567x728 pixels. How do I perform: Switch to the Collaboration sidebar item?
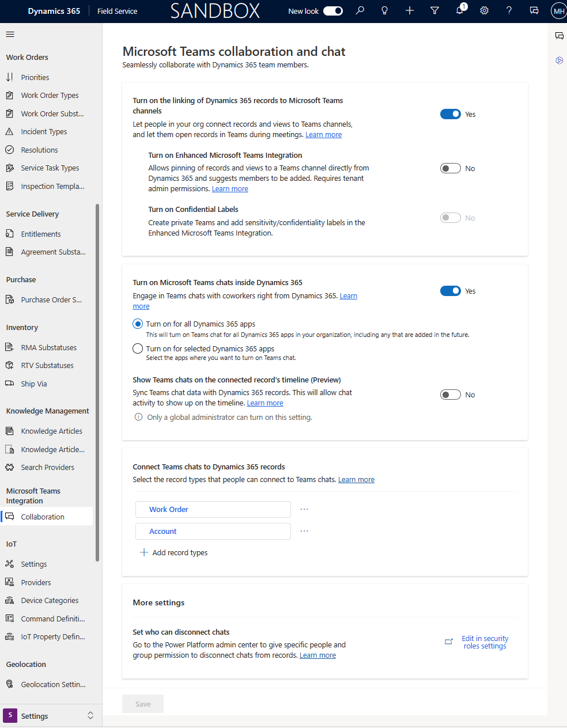tap(43, 517)
